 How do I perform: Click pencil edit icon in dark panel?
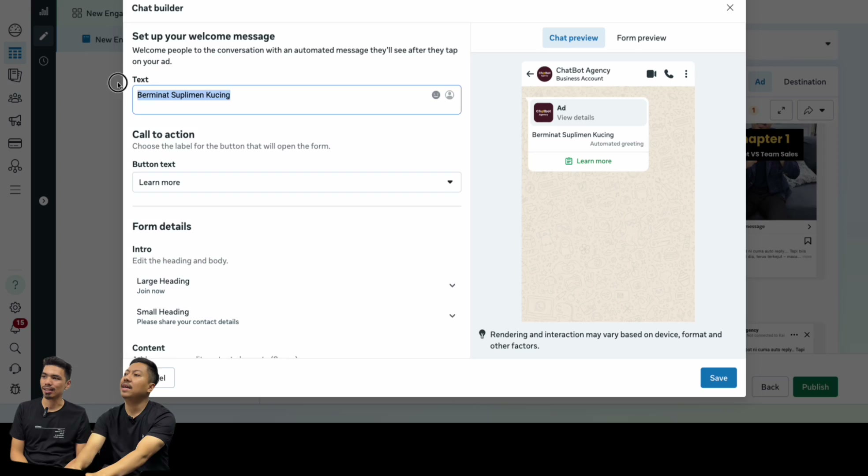[43, 36]
